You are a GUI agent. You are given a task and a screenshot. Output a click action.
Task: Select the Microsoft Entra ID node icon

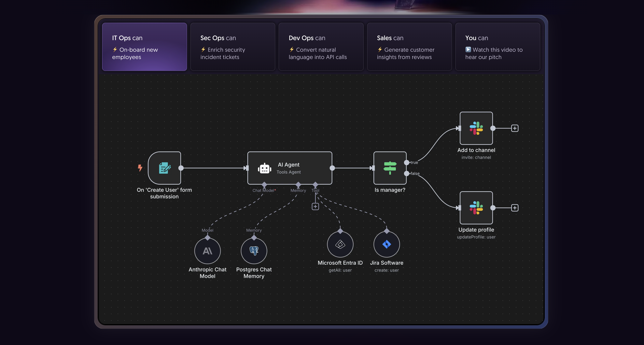click(340, 244)
